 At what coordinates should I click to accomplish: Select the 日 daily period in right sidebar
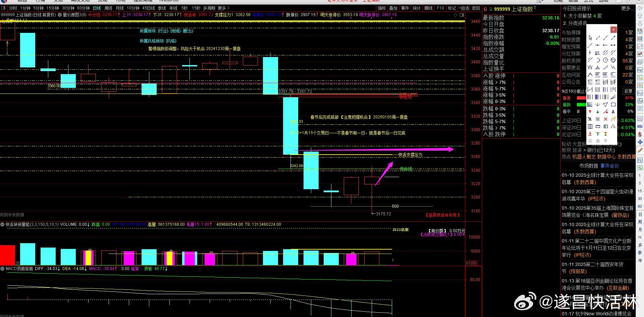tap(640, 214)
